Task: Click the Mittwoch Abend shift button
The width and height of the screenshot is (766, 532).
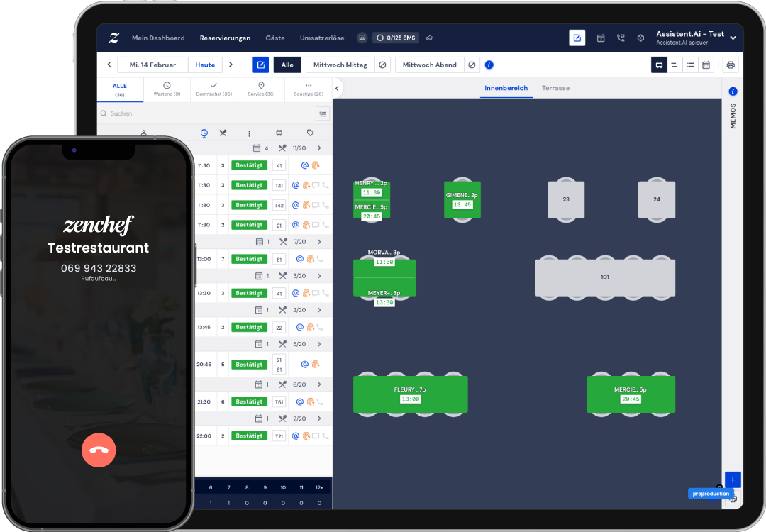Action: tap(429, 65)
